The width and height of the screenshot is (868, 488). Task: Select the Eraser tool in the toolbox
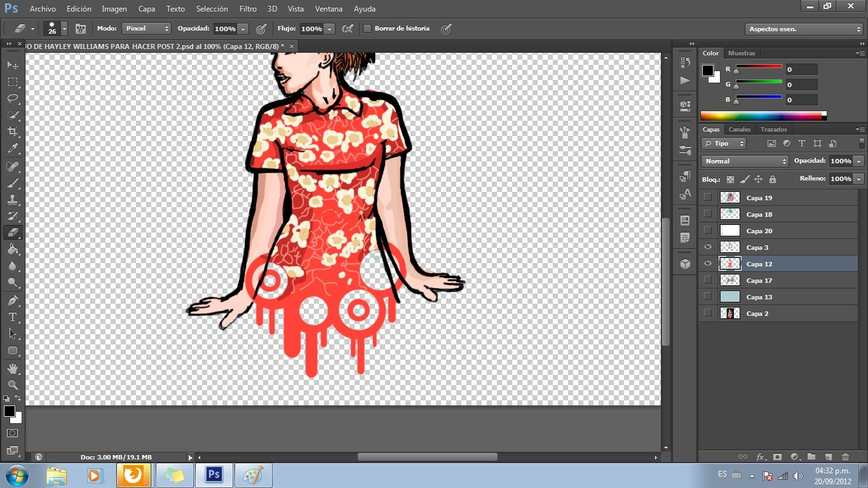(x=13, y=233)
